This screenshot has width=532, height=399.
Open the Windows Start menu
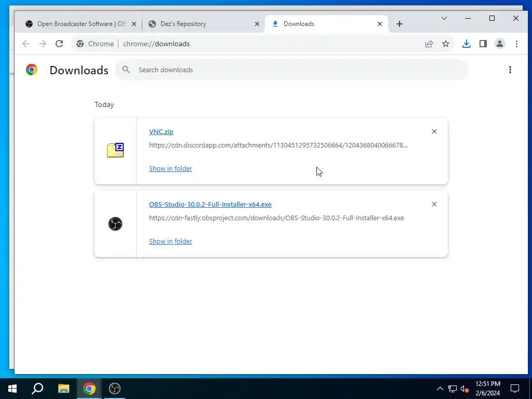coord(12,389)
